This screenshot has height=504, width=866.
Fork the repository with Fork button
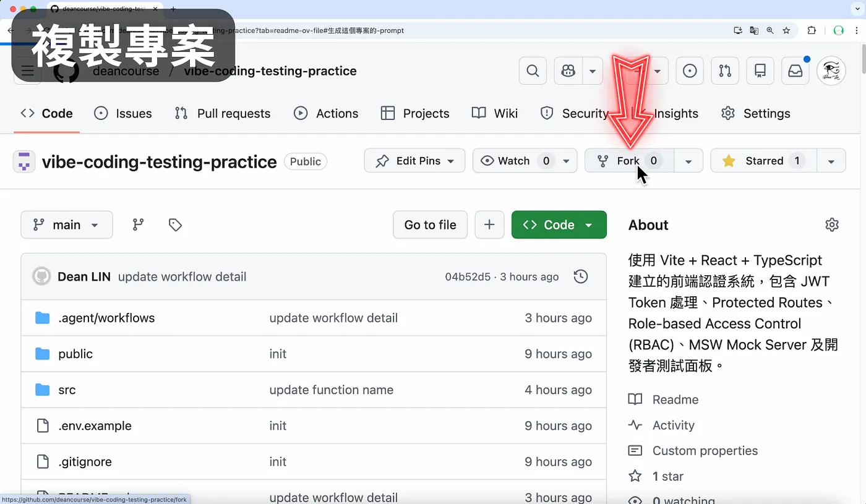tap(629, 161)
